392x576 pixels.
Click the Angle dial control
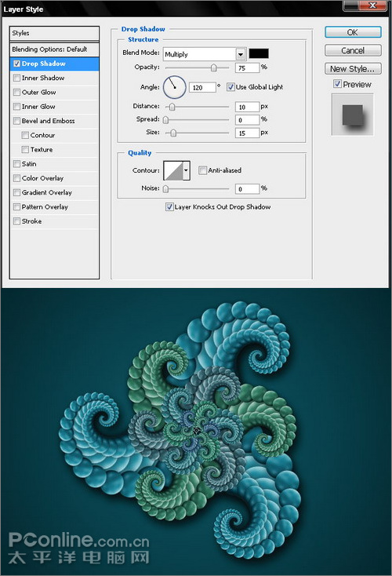coord(174,87)
